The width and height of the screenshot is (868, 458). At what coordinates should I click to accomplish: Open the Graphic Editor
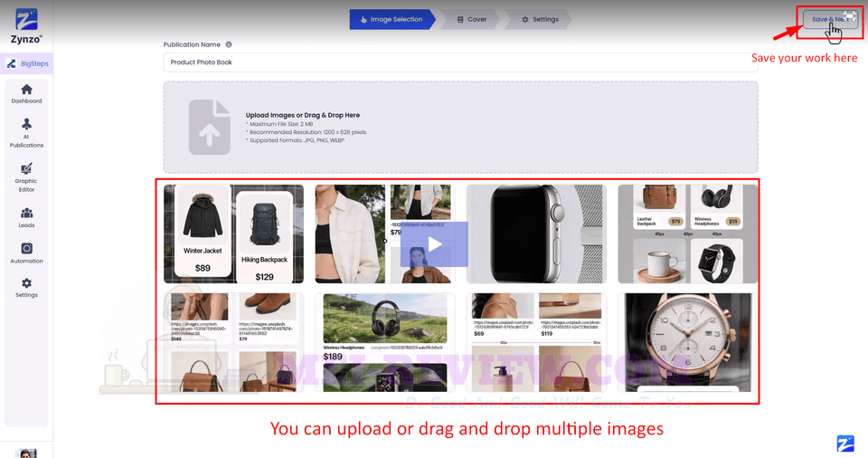[x=26, y=177]
